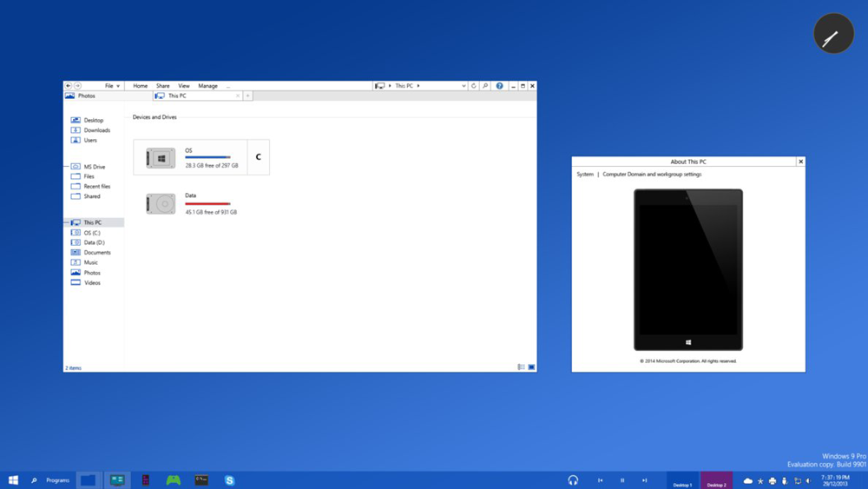Open System link in About This PC
Viewport: 868px width, 489px height.
pyautogui.click(x=585, y=174)
